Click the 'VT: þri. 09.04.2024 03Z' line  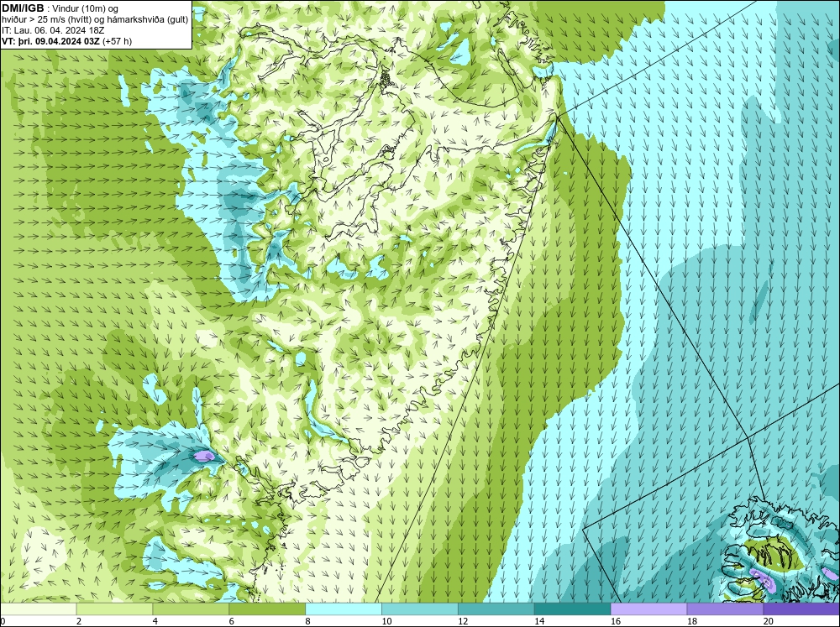50,40
